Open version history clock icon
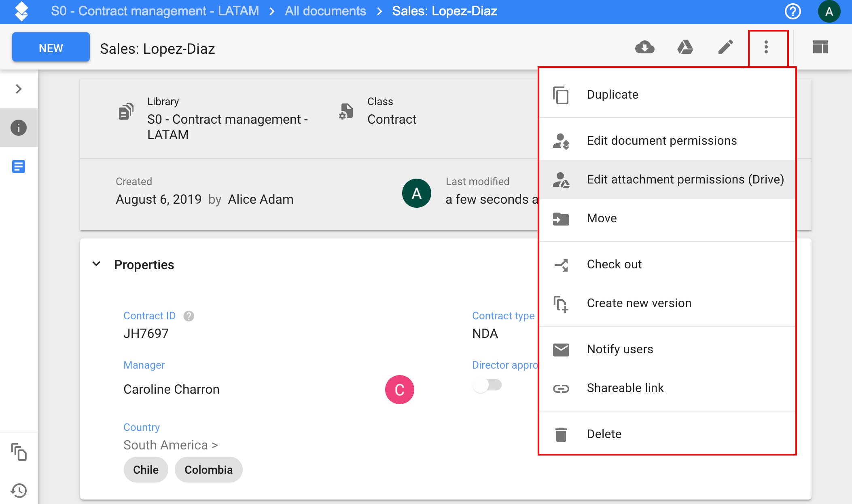 19,490
